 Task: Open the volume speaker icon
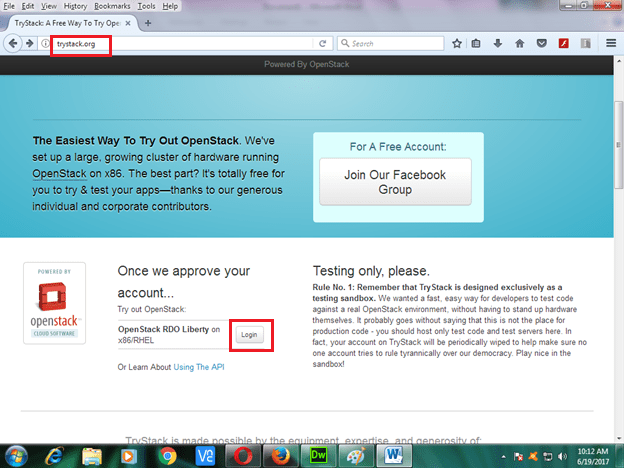click(x=562, y=456)
